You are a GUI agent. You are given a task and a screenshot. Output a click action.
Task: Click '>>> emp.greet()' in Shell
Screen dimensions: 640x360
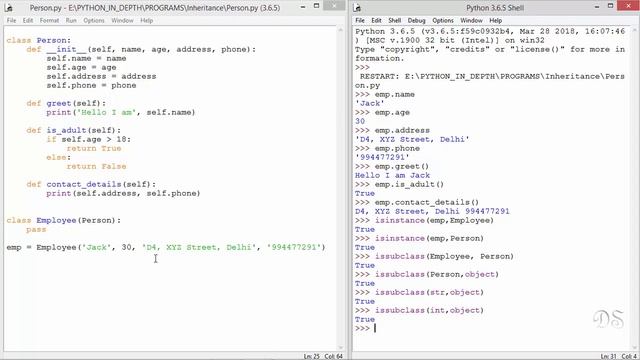coord(392,166)
